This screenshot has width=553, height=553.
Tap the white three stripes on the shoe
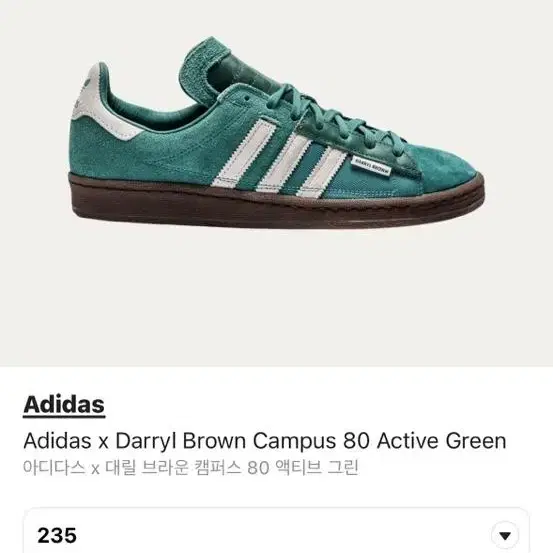pyautogui.click(x=279, y=159)
